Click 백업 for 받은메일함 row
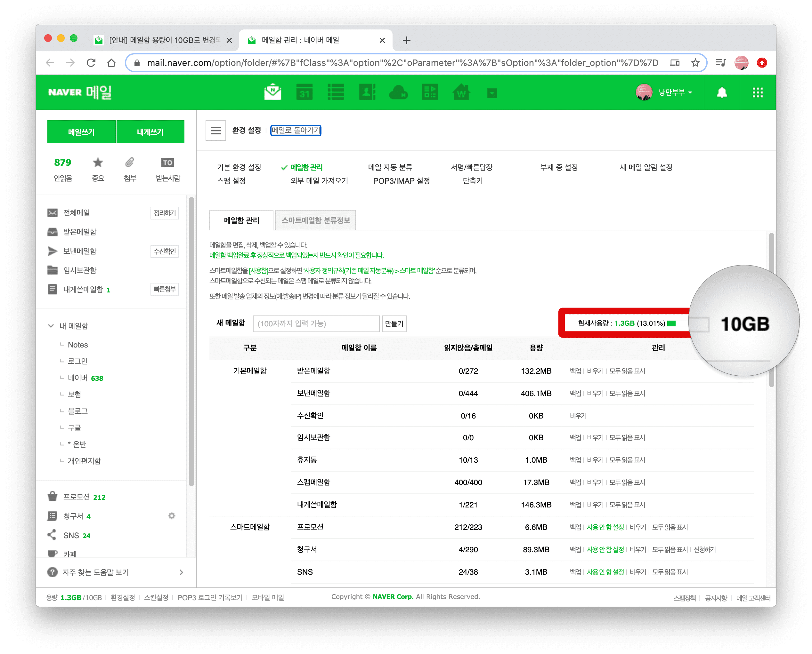The image size is (812, 654). click(x=575, y=371)
